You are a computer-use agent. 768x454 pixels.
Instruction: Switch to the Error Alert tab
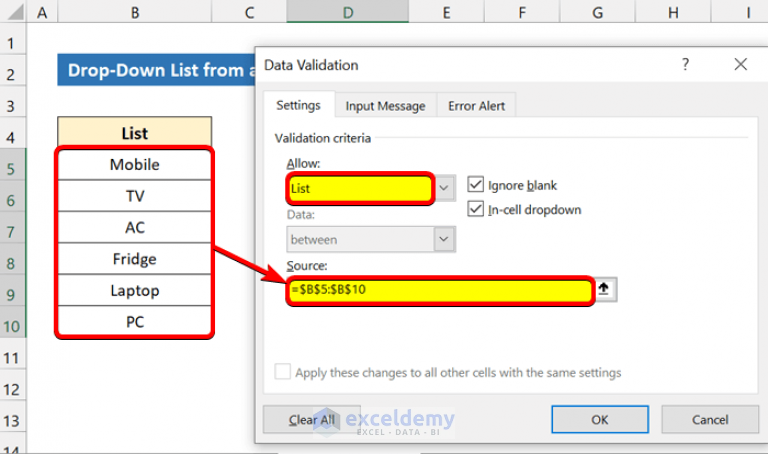pos(476,106)
